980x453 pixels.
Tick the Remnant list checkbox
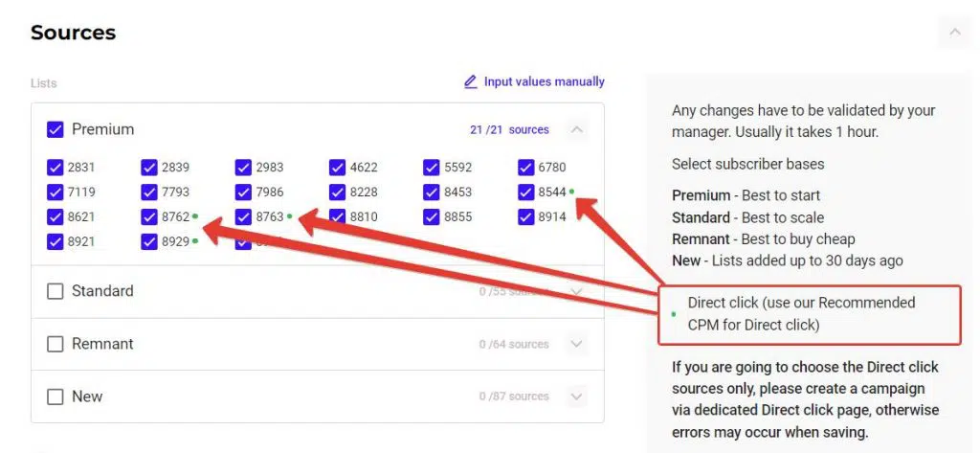(56, 344)
